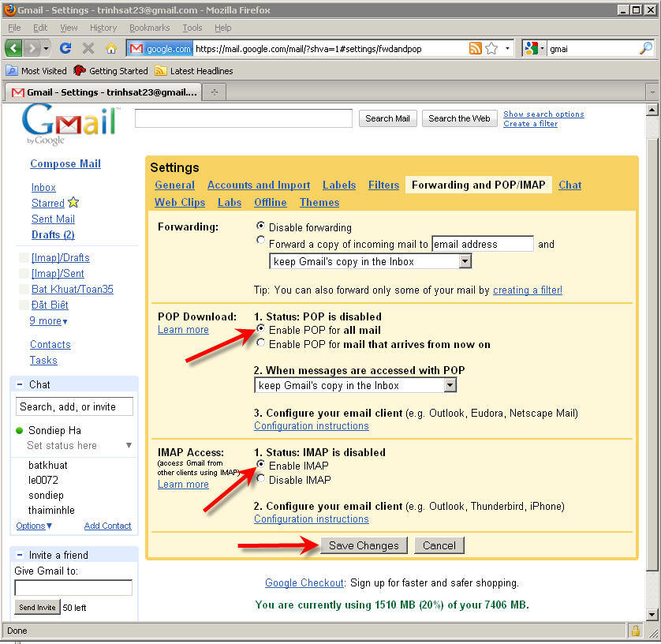
Task: Open the back/forward history dropdown arrow
Action: click(46, 48)
